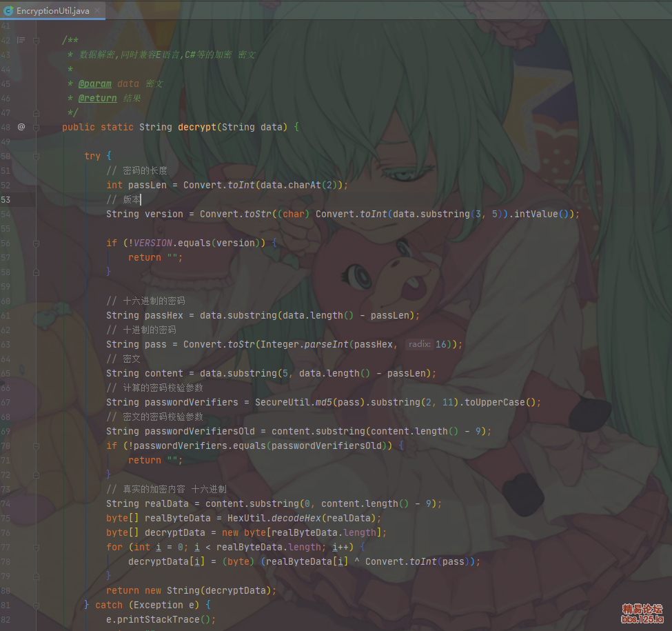Image resolution: width=672 pixels, height=631 pixels.
Task: Click 'passwordVerifiersOld' declaration on line 69
Action: point(200,431)
